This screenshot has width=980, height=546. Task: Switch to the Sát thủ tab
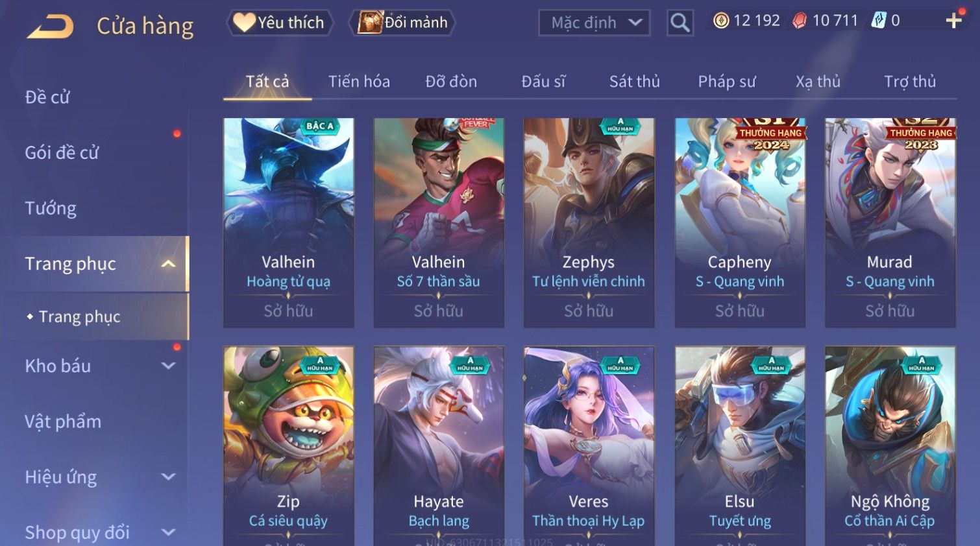click(634, 82)
